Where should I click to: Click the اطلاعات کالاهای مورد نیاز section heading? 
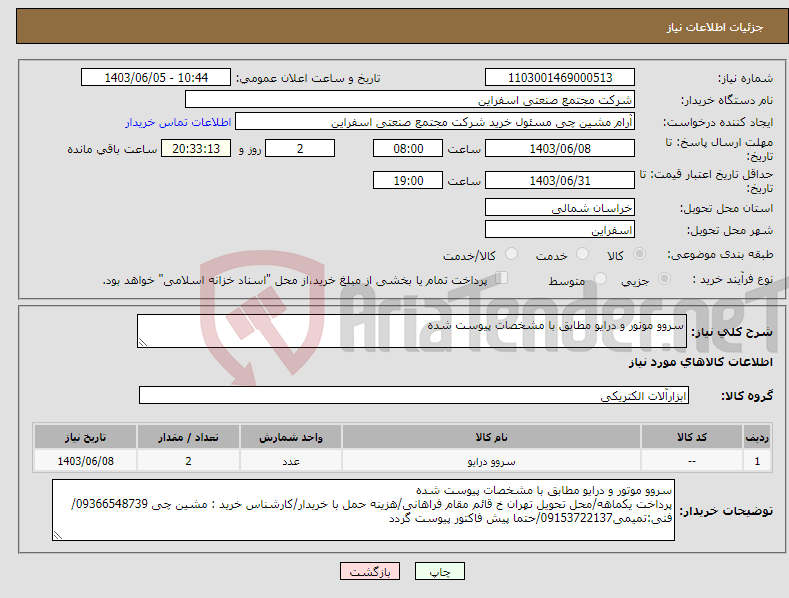coord(700,362)
